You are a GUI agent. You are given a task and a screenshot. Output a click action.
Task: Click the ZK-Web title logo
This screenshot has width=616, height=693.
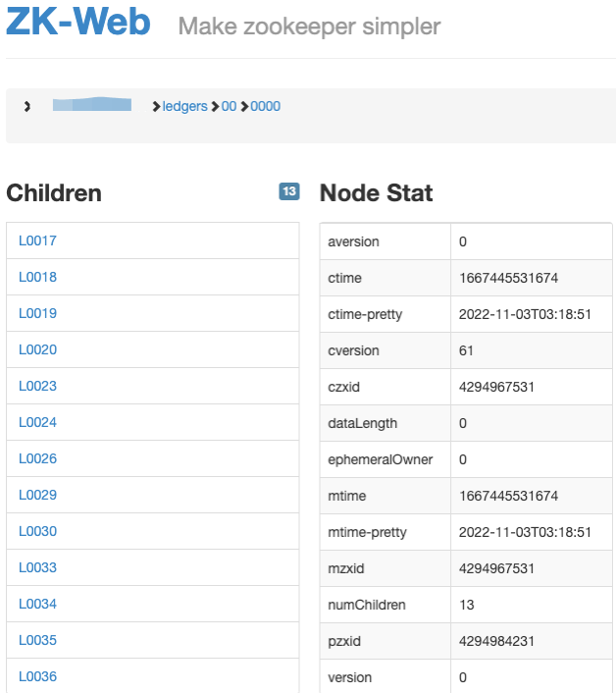78,24
